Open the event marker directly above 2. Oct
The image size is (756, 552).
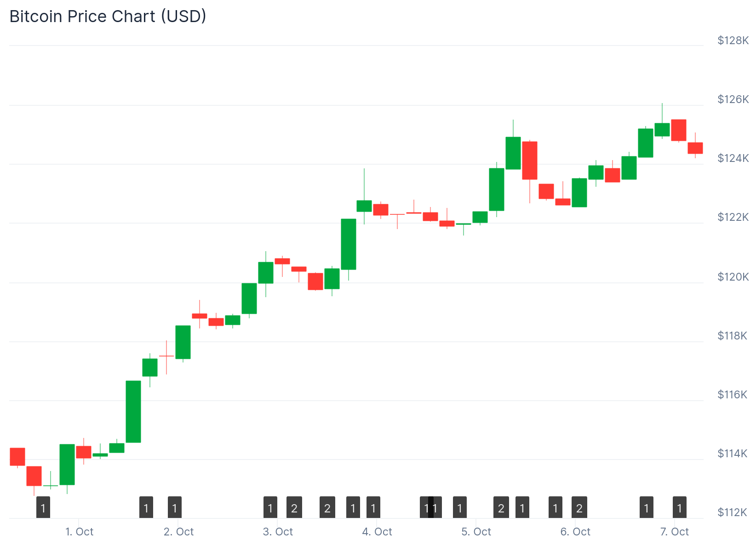pyautogui.click(x=175, y=507)
